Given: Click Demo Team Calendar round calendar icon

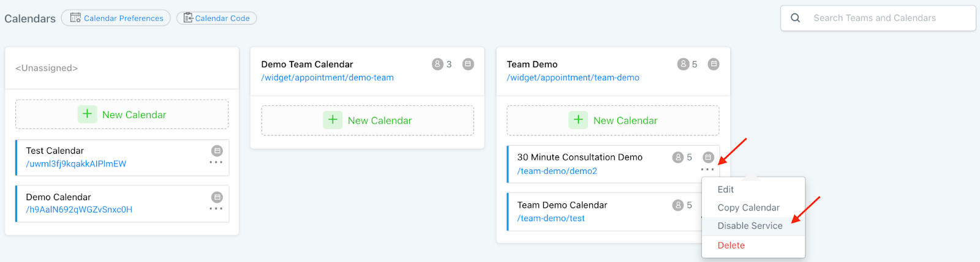Looking at the screenshot, I should 468,64.
